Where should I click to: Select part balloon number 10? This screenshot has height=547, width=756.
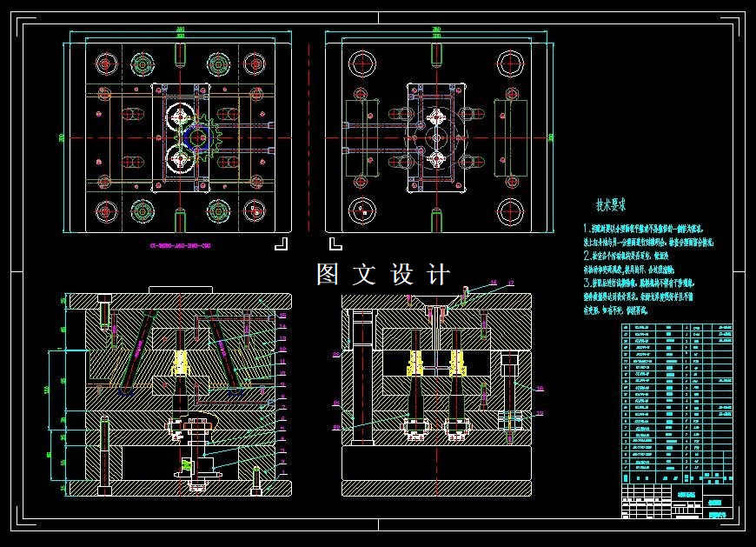click(282, 373)
